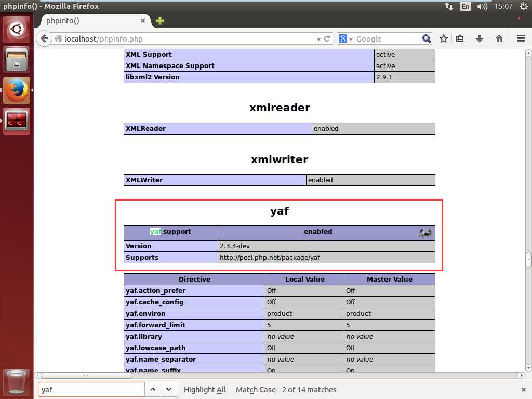Click the libxml2 Version value 2.9.1

coord(384,77)
